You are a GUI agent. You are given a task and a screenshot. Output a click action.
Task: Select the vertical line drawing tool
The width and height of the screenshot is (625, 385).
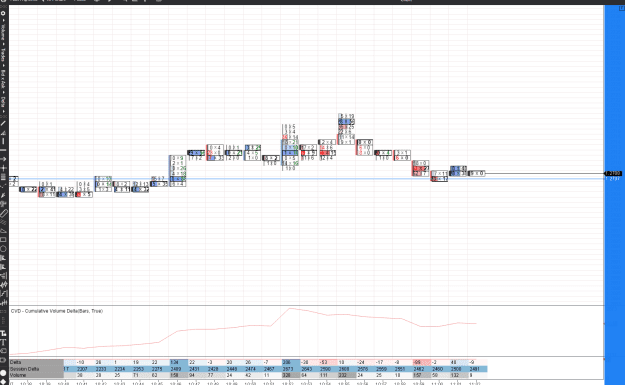(x=3, y=141)
